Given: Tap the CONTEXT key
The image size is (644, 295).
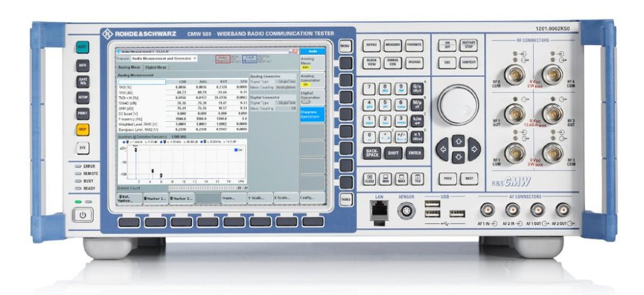Looking at the screenshot, I should pyautogui.click(x=468, y=62).
